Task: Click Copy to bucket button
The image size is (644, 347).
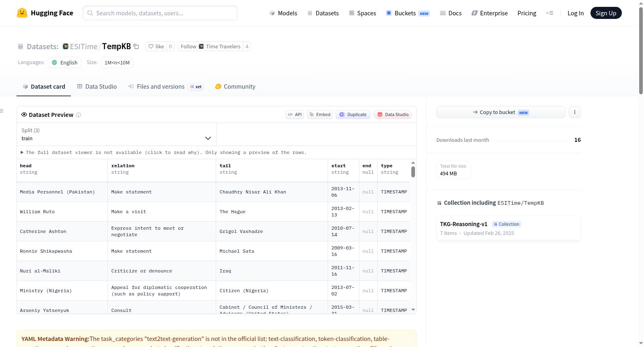Action: [x=501, y=112]
